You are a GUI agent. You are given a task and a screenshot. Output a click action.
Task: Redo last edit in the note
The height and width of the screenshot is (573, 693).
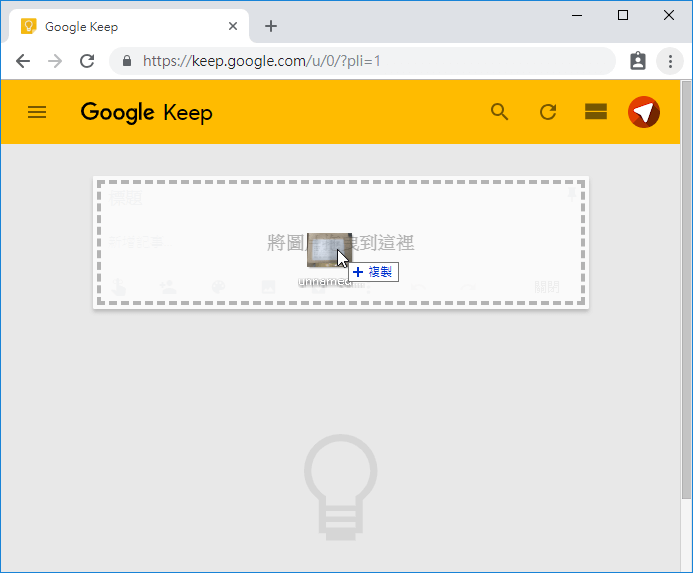click(x=468, y=287)
